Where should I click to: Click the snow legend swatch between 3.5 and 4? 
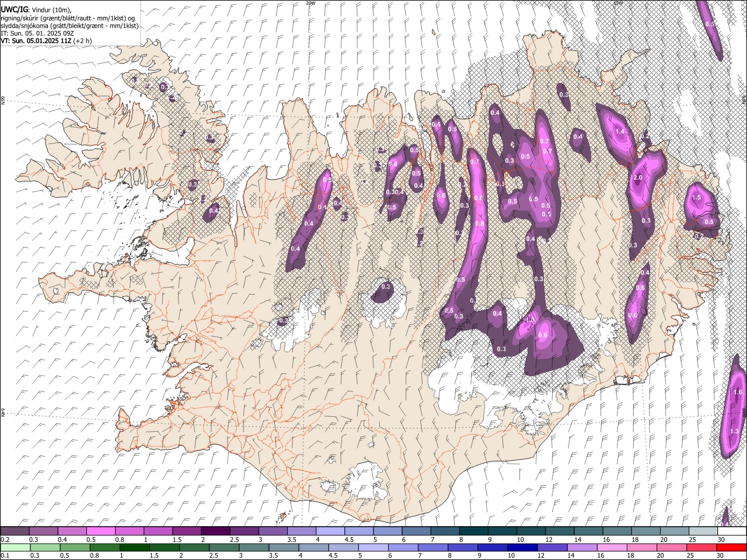(x=301, y=531)
